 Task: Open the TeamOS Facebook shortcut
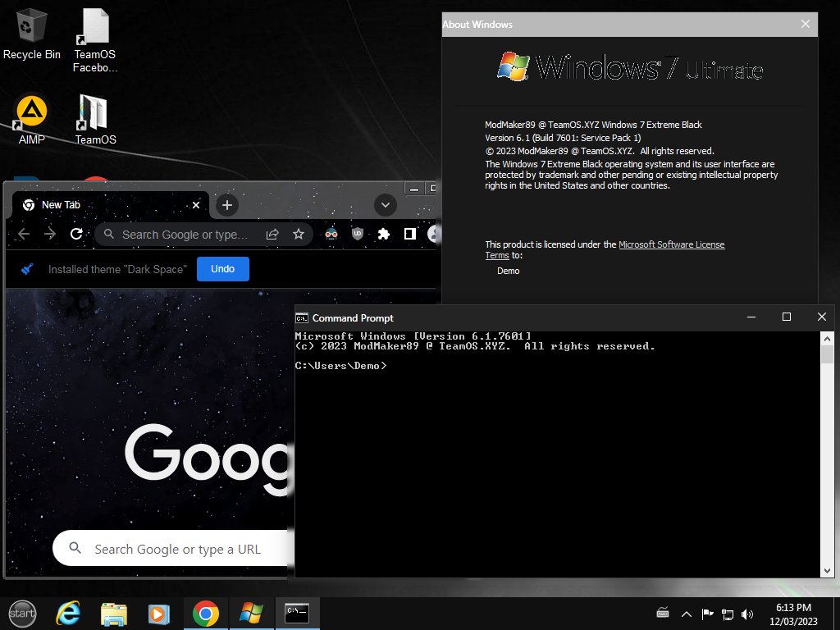pyautogui.click(x=95, y=40)
